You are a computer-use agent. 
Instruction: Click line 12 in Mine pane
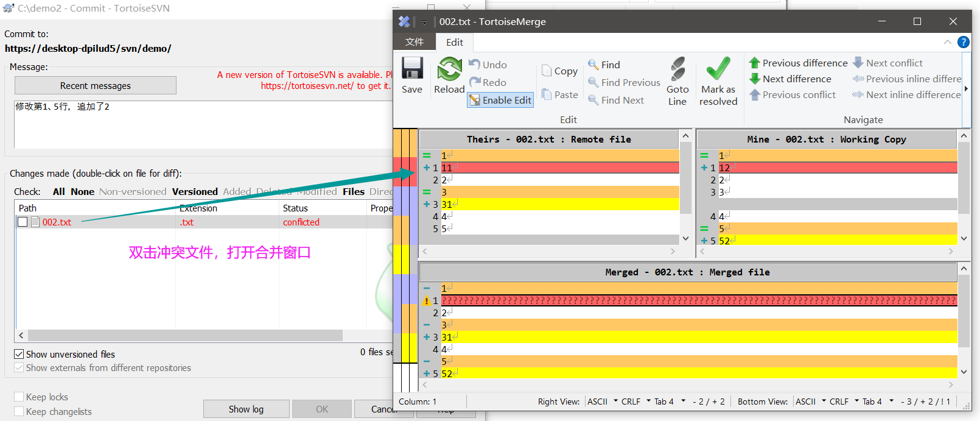pos(827,168)
